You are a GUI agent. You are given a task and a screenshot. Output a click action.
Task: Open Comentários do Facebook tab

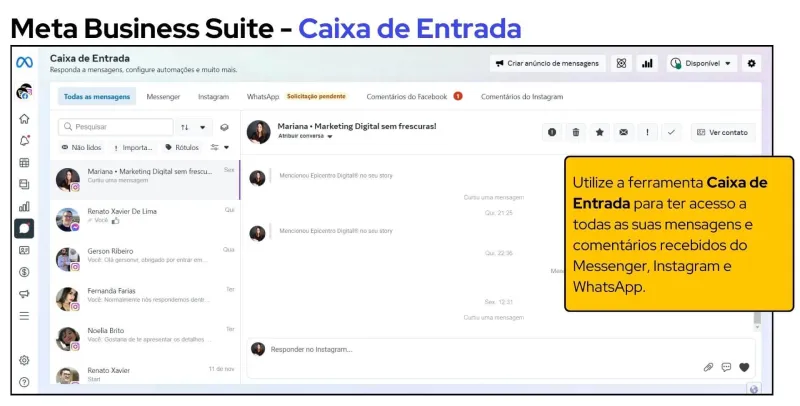(x=414, y=96)
